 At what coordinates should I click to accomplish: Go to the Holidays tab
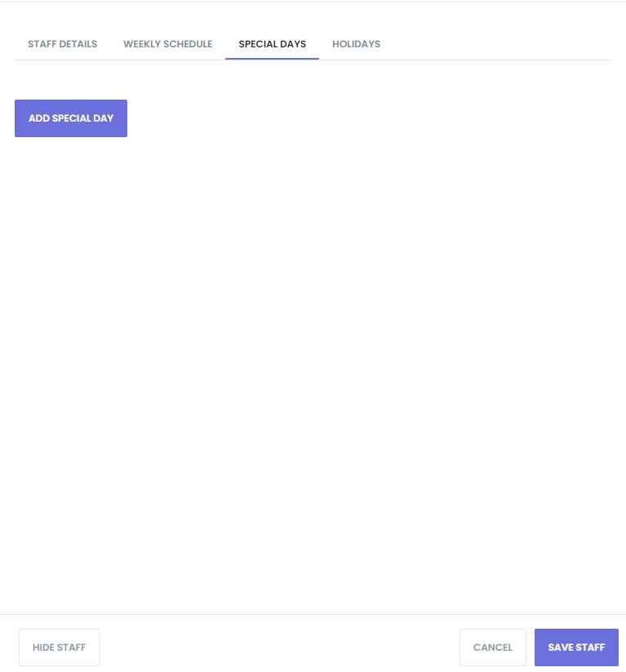pyautogui.click(x=356, y=44)
